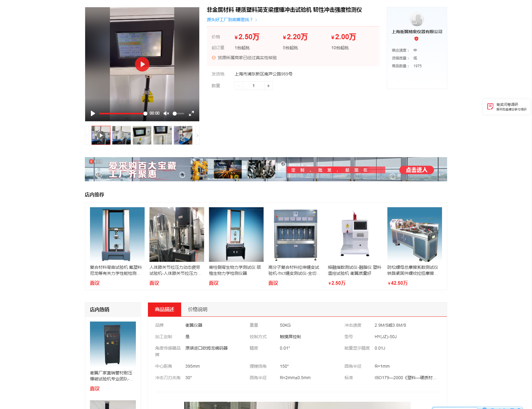Click the quantity input field

click(254, 86)
